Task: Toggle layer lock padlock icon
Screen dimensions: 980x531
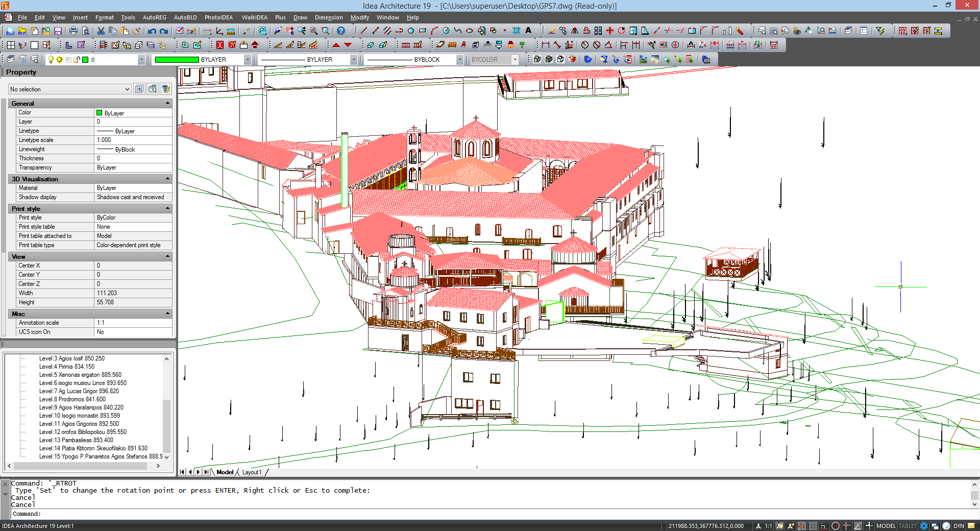Action: click(77, 60)
